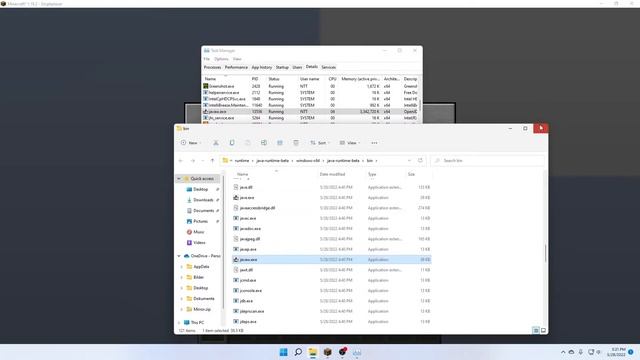Switch to the Startup tab in Task Manager

(282, 67)
